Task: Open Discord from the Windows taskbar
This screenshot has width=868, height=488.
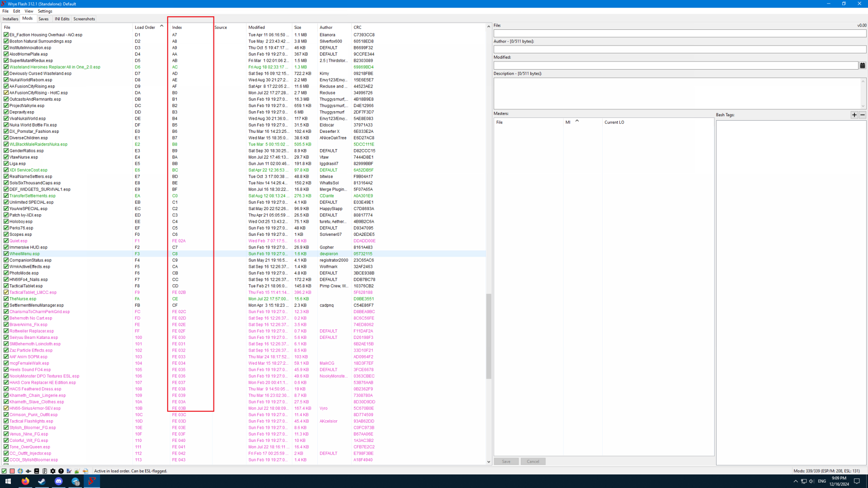Action: (59, 481)
